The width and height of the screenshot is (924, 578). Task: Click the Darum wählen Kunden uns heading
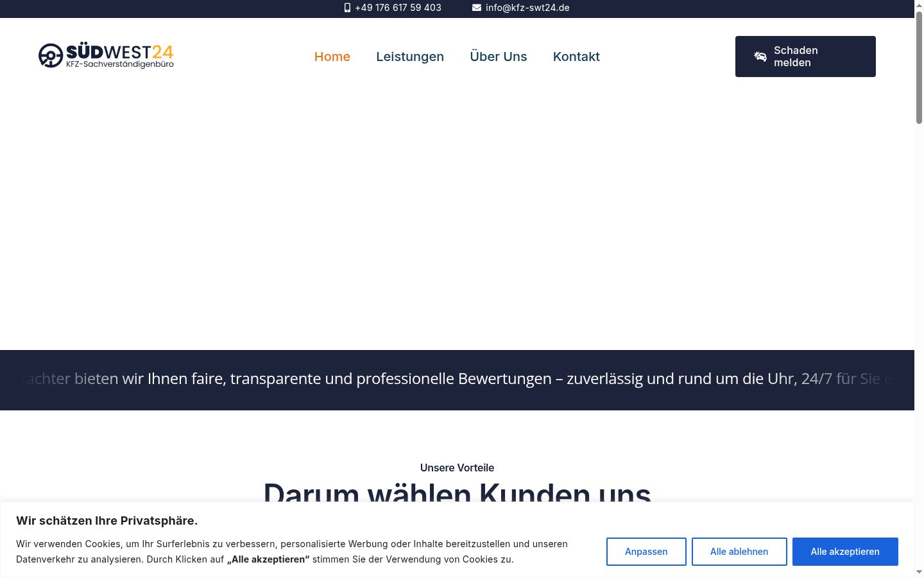[457, 493]
